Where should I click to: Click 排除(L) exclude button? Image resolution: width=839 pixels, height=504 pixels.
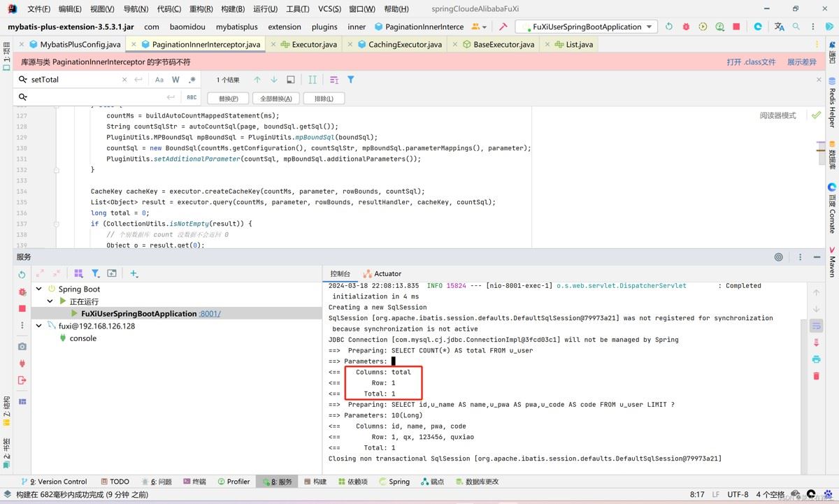[324, 99]
